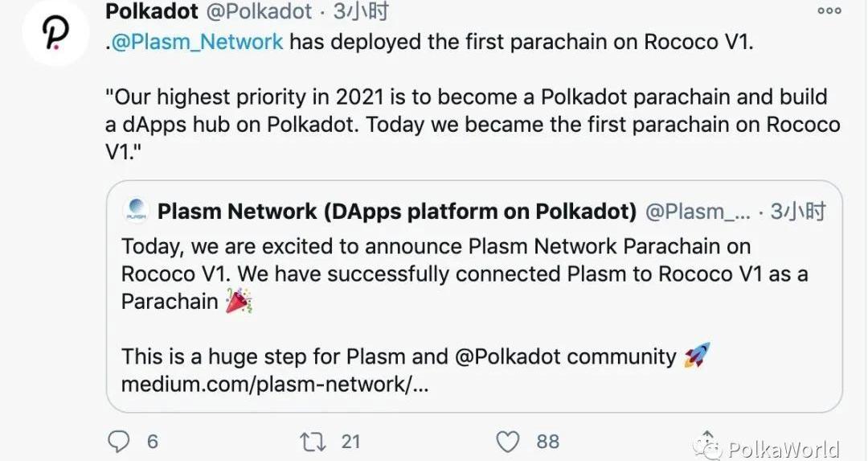Click the 3小时 tweet timestamp
868x461 pixels.
tap(361, 11)
